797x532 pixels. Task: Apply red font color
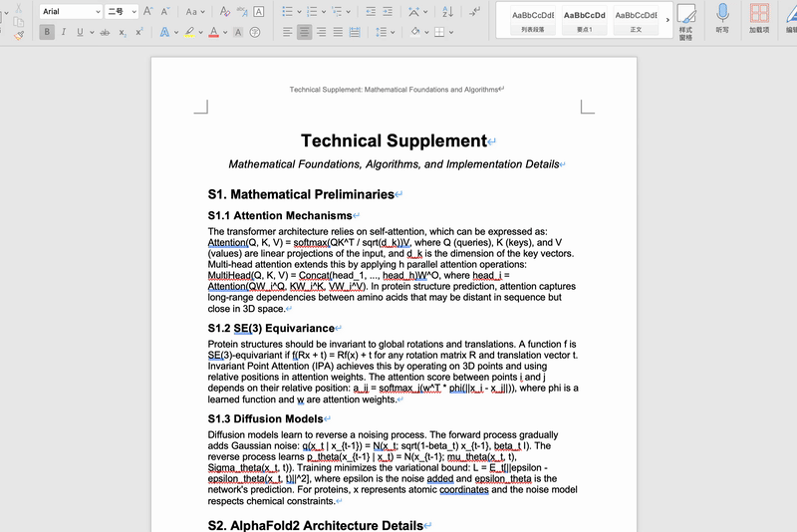[213, 32]
